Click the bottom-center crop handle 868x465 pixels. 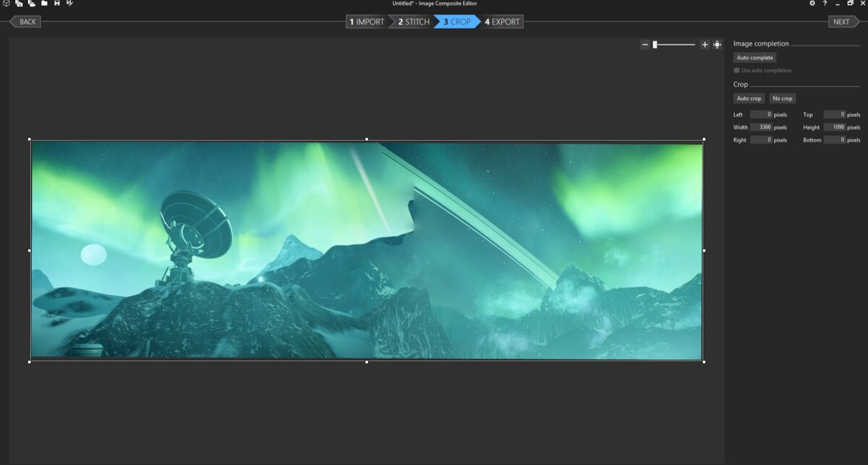367,362
